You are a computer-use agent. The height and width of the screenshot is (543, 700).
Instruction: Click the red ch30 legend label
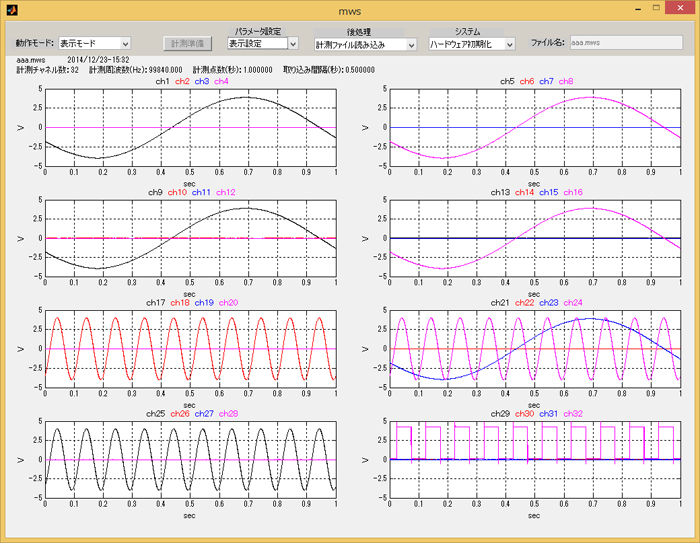click(525, 414)
